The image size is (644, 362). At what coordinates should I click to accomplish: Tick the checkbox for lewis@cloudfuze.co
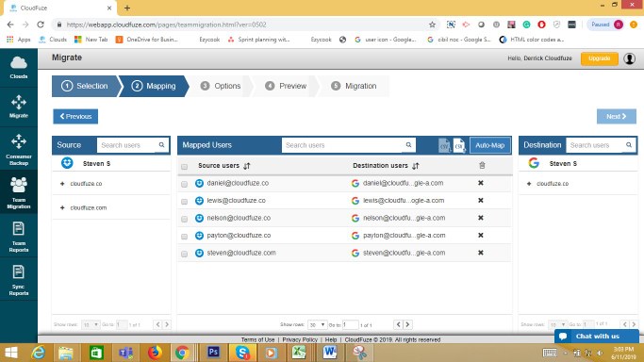(x=185, y=201)
